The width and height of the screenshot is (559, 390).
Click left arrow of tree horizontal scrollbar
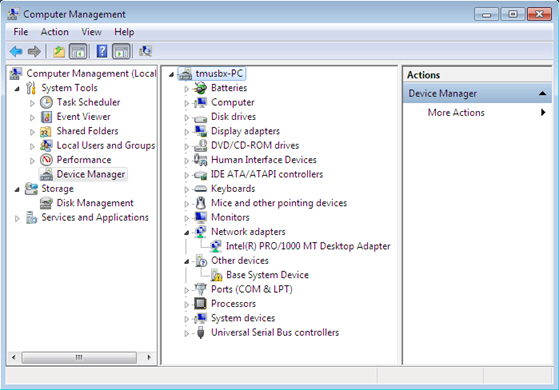point(14,357)
